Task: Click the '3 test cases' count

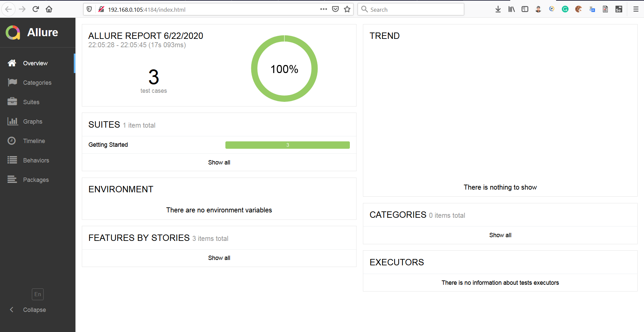Action: (154, 81)
